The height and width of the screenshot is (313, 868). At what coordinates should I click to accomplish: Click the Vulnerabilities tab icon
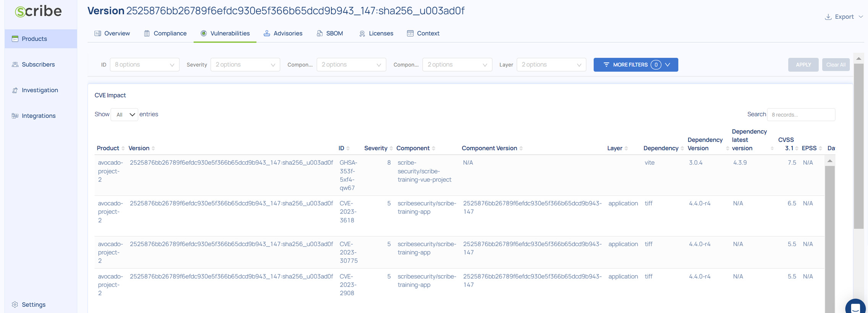pyautogui.click(x=204, y=33)
